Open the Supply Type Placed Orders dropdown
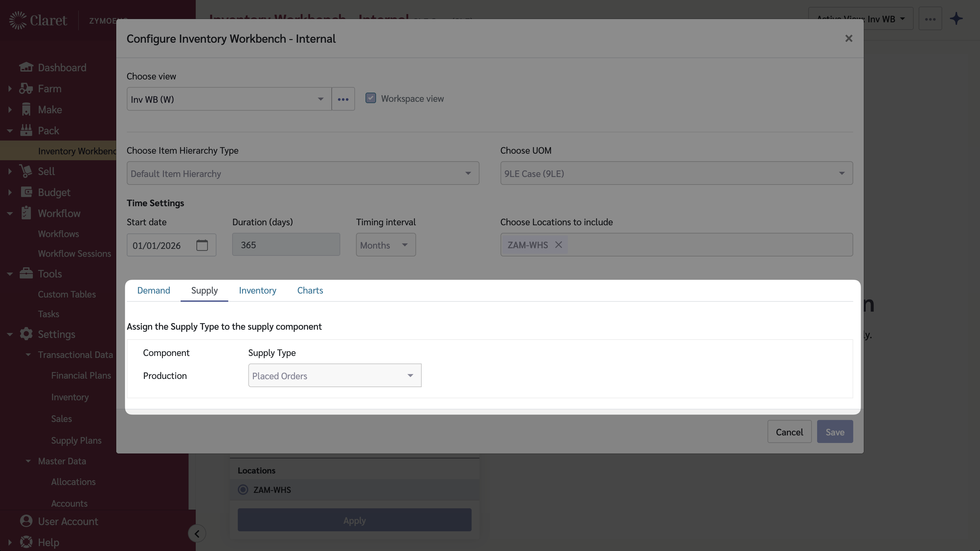 pos(334,375)
